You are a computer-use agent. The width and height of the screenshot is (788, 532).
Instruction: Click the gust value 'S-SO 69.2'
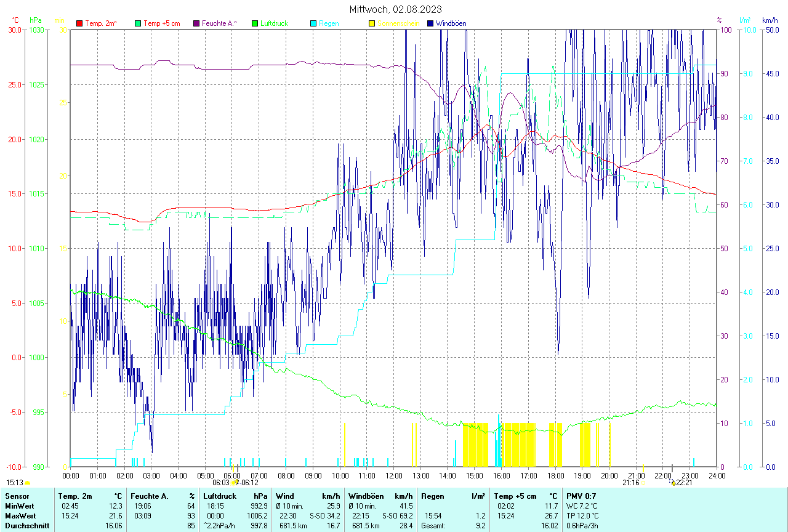pyautogui.click(x=397, y=515)
